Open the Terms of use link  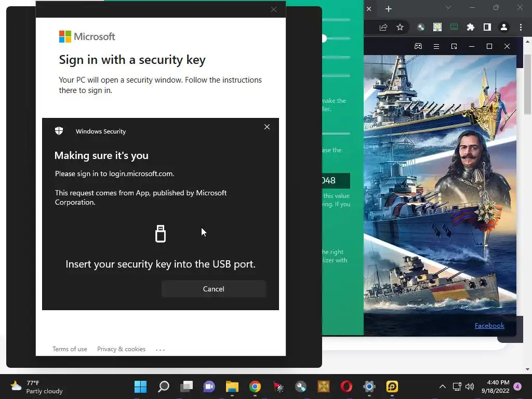coord(70,349)
